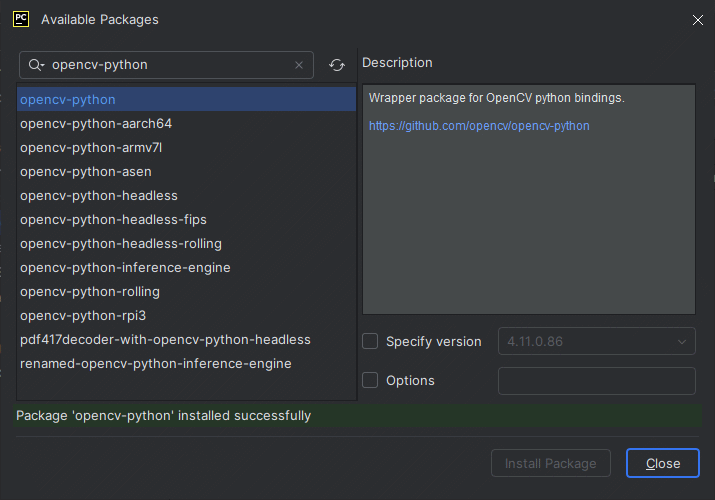Open the opencv-python GitHub link
The width and height of the screenshot is (715, 500).
[479, 126]
